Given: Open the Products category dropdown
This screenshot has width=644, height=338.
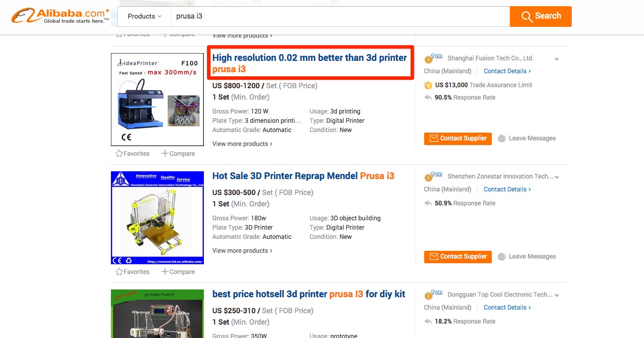Looking at the screenshot, I should point(144,17).
